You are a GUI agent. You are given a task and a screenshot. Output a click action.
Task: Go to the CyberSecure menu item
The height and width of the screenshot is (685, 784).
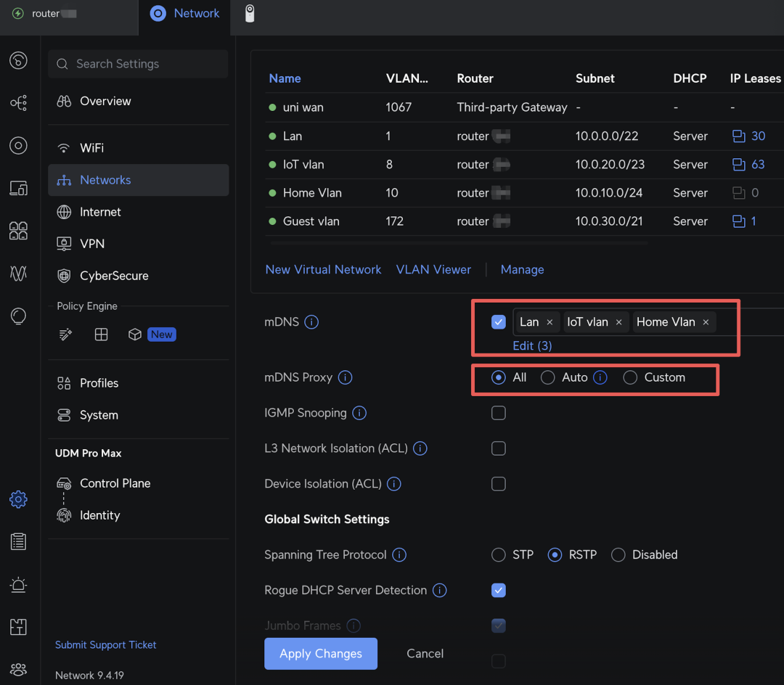[x=139, y=276]
